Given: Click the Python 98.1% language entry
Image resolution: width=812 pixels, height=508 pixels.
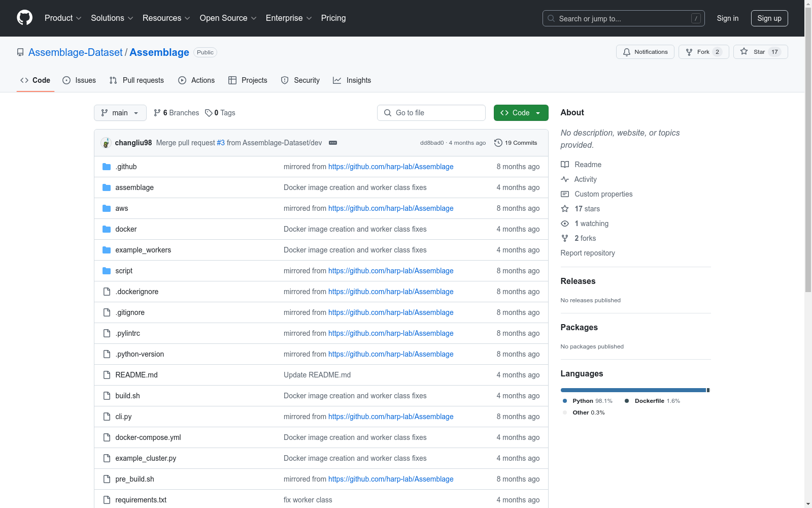Looking at the screenshot, I should click(588, 401).
